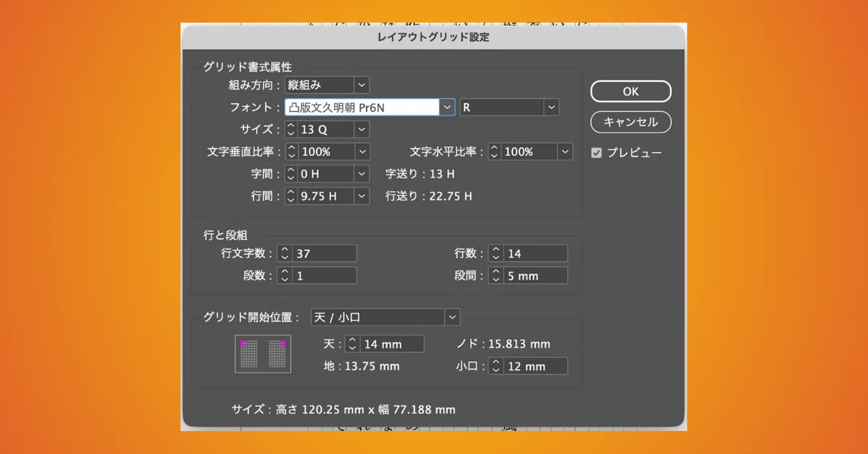
Task: Open the 組み方向 dropdown arrow
Action: tap(362, 85)
